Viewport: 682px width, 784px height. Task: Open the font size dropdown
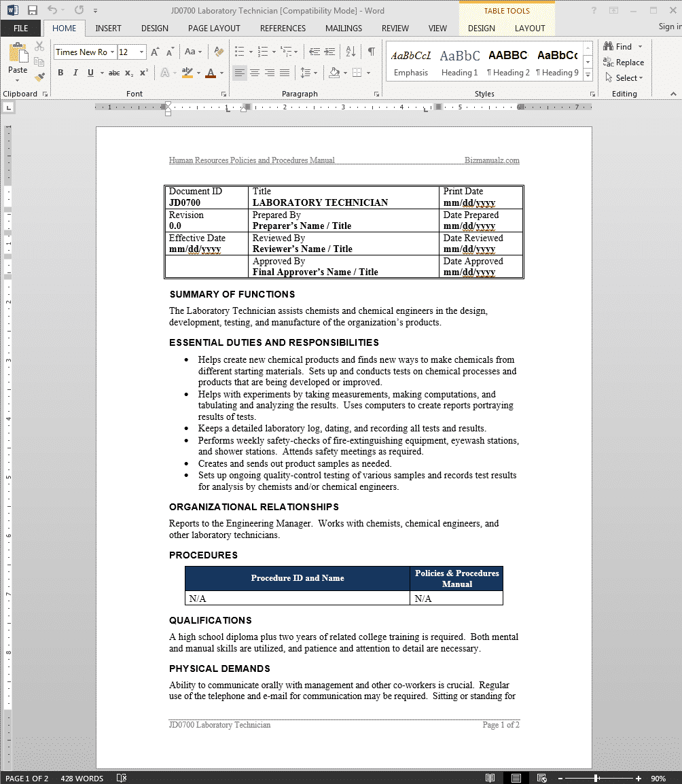(x=141, y=52)
